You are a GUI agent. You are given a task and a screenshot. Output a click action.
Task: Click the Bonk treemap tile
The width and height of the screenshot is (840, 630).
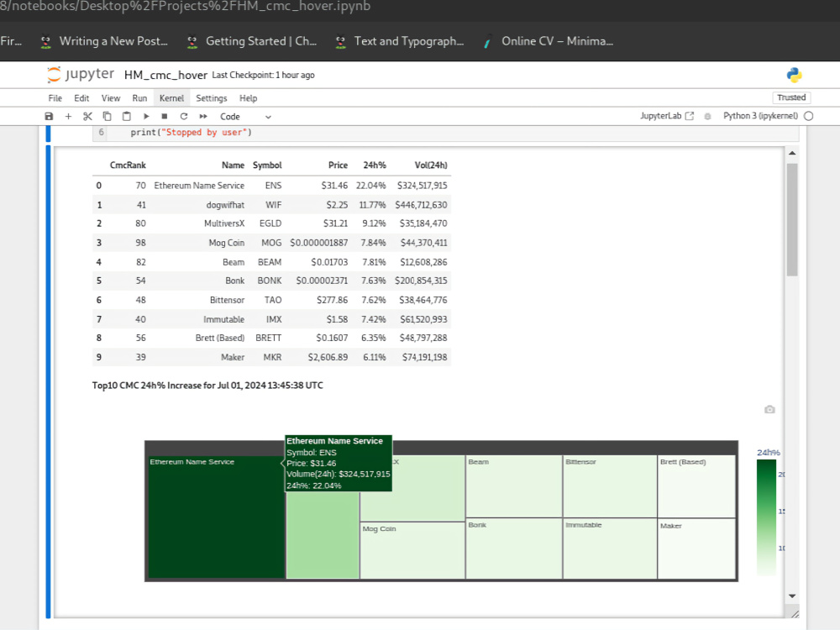click(x=514, y=549)
